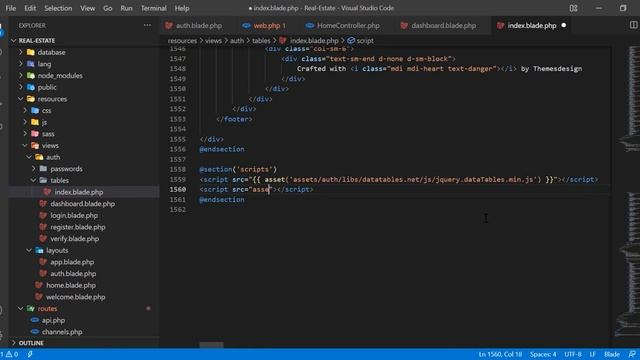640x360 pixels.
Task: Open home.blade.php file
Action: pyautogui.click(x=71, y=285)
